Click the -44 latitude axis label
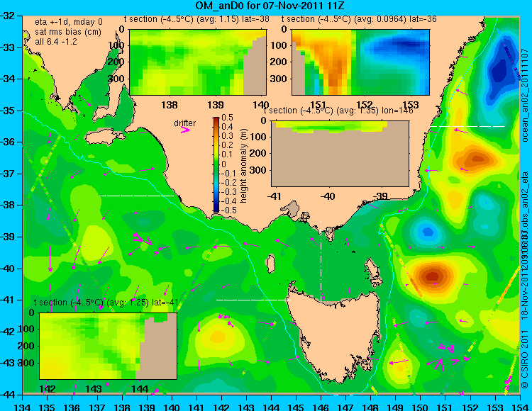 pyautogui.click(x=8, y=395)
